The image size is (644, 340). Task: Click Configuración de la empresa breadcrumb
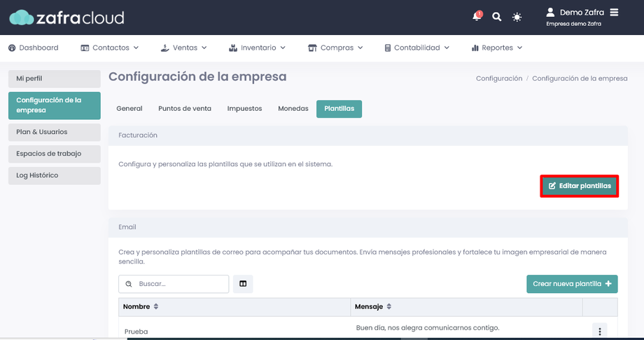pos(580,79)
